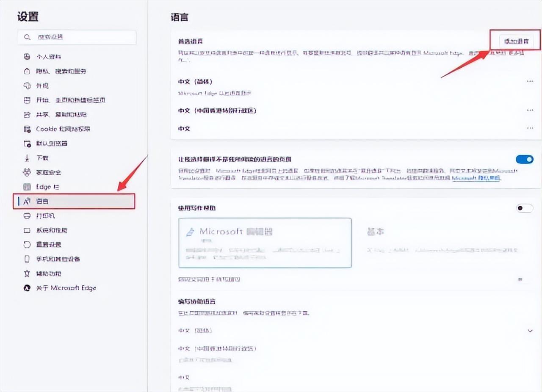Open the 打印机 printer icon
This screenshot has height=392, width=542.
[27, 216]
